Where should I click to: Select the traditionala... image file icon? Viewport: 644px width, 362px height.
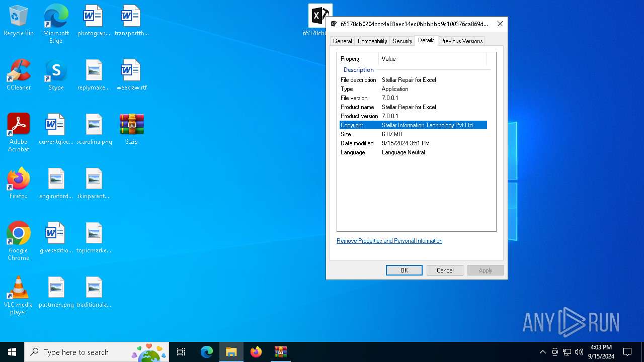coord(94,293)
